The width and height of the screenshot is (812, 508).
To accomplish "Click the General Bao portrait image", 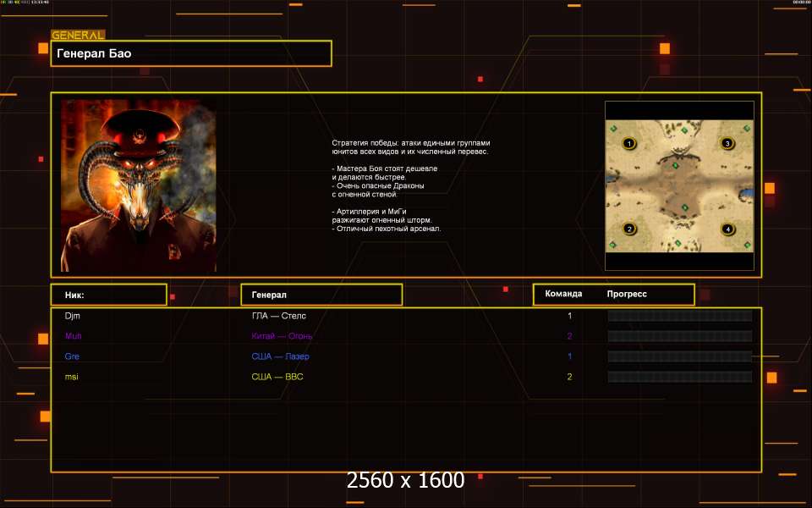I will click(x=138, y=185).
